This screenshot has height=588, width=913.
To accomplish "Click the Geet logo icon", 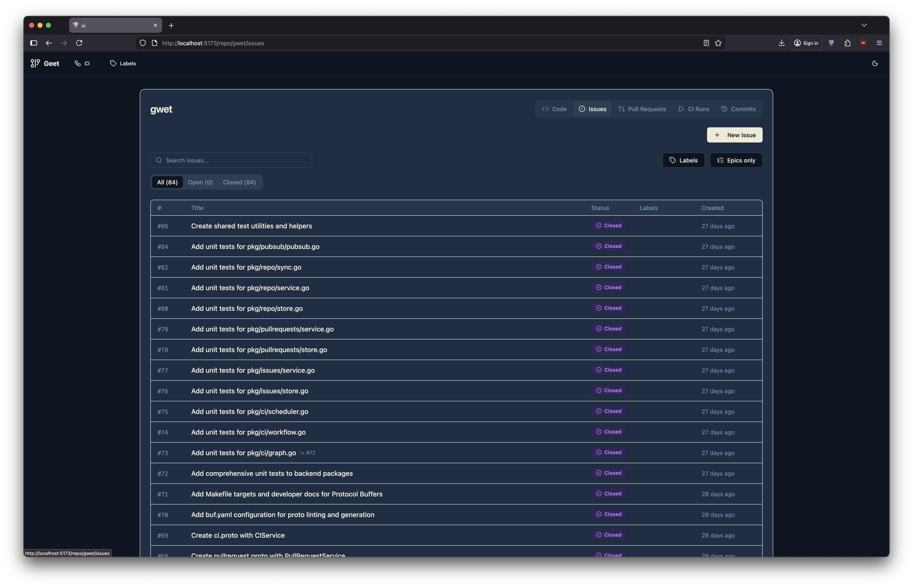I will click(35, 63).
